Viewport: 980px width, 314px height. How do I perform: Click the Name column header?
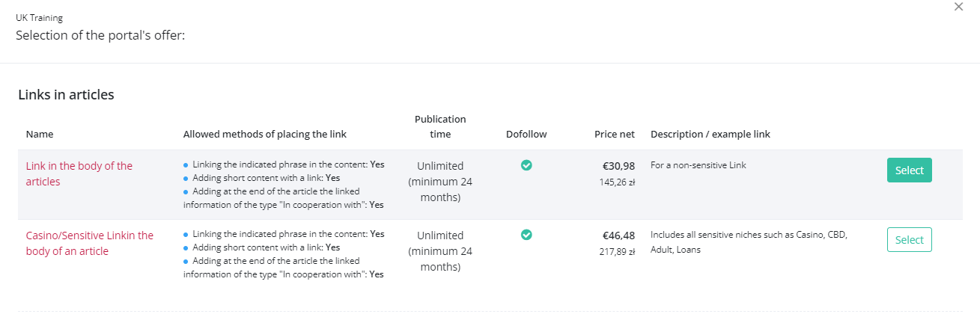[x=40, y=135]
